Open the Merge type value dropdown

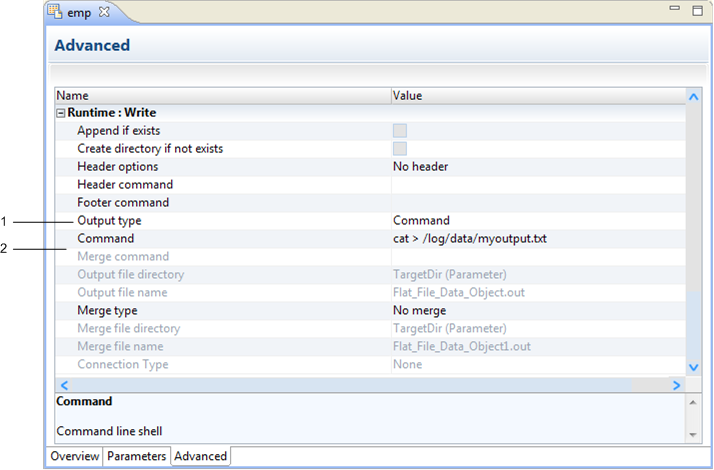click(x=538, y=311)
